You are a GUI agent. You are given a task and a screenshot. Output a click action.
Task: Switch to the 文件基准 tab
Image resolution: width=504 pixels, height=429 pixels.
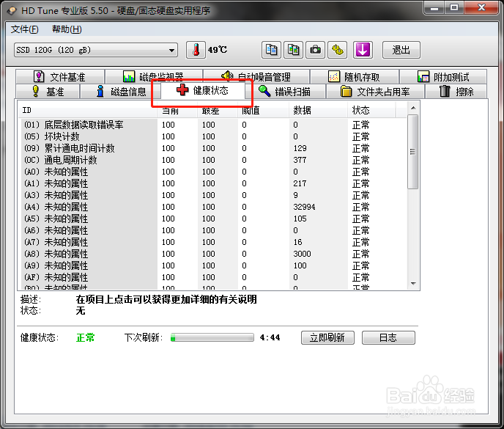tap(60, 76)
